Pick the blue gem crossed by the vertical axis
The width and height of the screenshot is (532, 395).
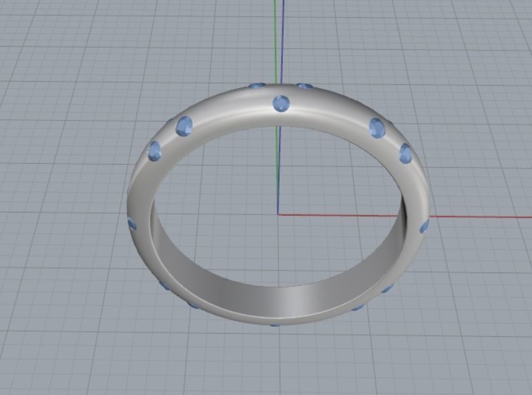coord(281,103)
